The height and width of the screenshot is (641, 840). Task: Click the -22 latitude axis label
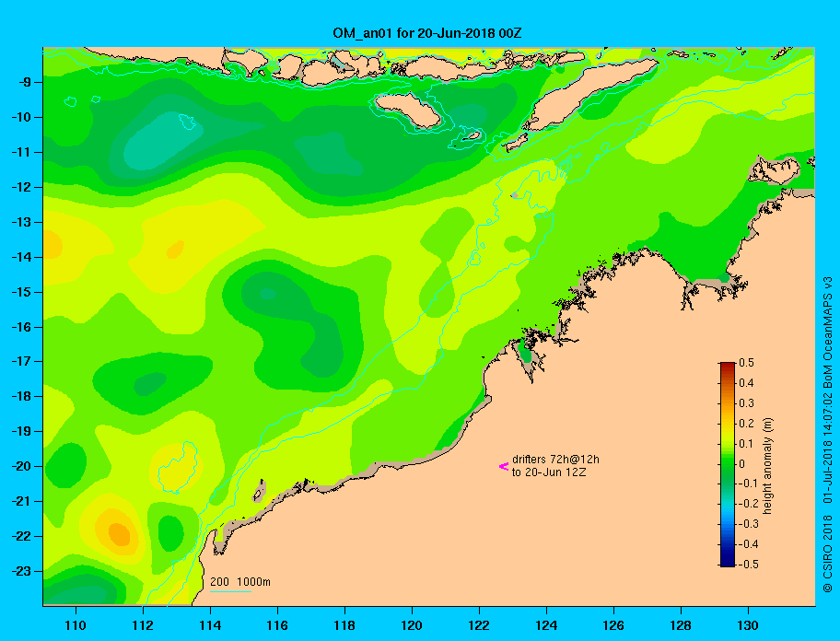(21, 536)
